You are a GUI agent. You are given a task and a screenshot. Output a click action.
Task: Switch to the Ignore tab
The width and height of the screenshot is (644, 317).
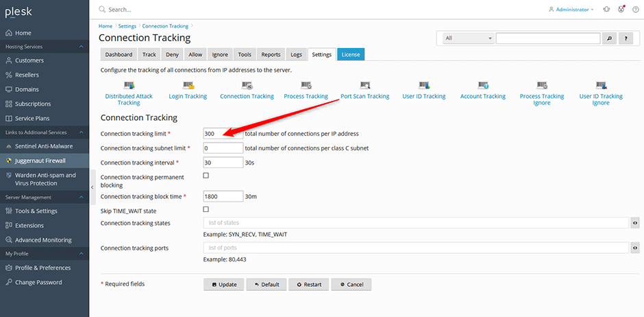(220, 54)
